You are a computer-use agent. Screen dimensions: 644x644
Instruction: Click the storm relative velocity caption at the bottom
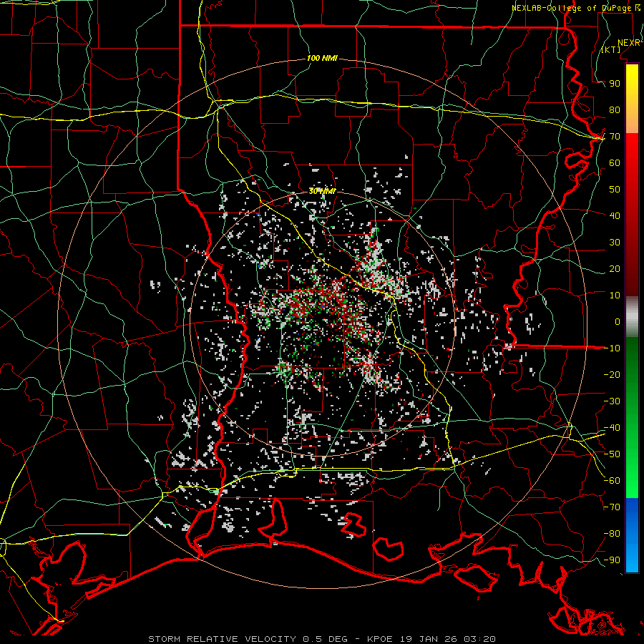coord(322,639)
